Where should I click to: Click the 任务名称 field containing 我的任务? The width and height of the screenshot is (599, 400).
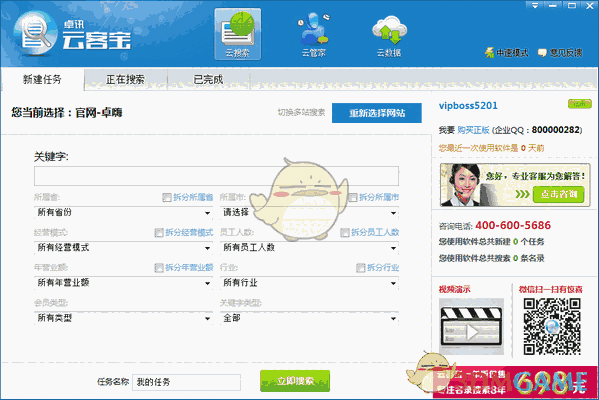pos(186,382)
